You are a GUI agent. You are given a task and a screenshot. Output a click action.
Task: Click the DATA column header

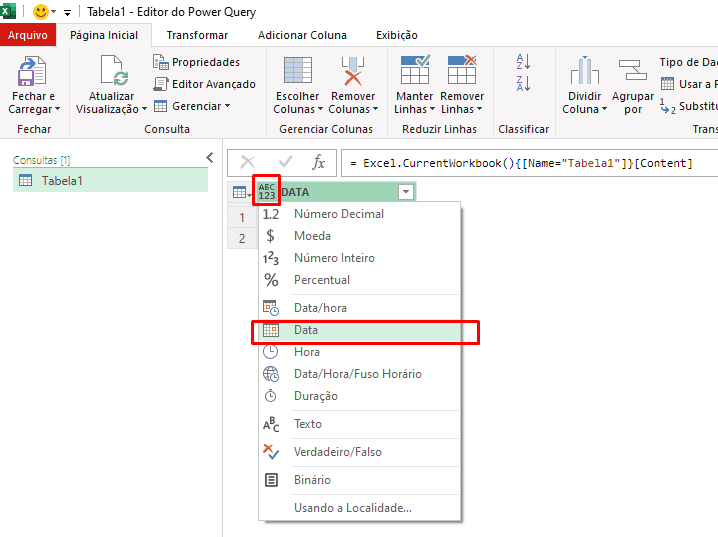pos(337,192)
